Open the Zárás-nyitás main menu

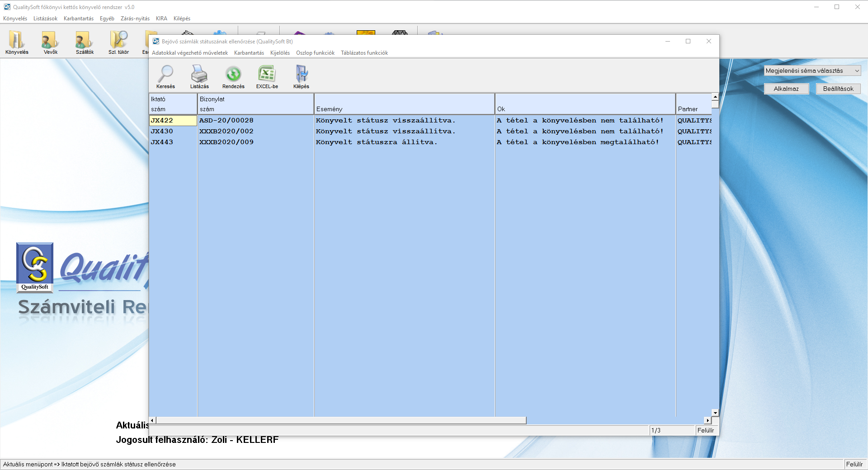(x=135, y=19)
